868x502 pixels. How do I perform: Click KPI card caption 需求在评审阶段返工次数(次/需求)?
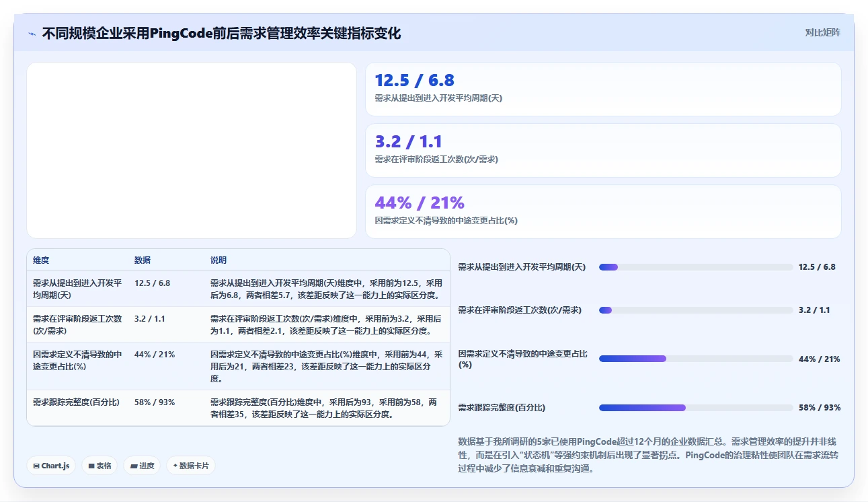(436, 159)
